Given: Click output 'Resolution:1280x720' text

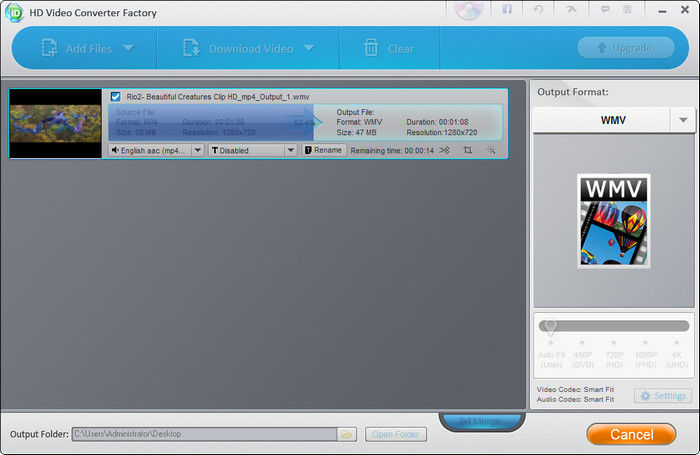Looking at the screenshot, I should [x=442, y=132].
